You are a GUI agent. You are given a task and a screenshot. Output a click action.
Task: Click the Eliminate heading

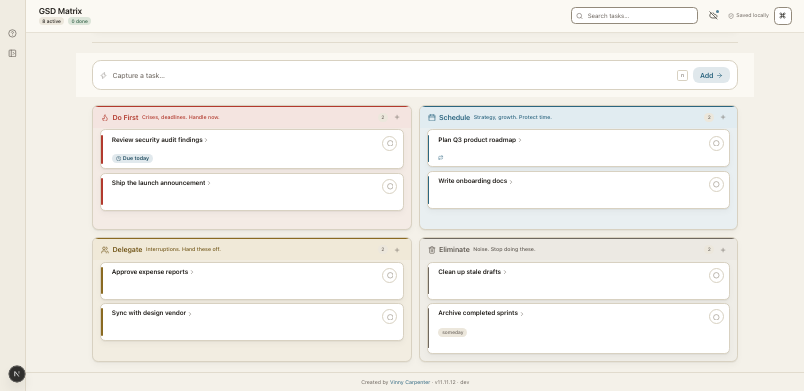click(x=454, y=250)
